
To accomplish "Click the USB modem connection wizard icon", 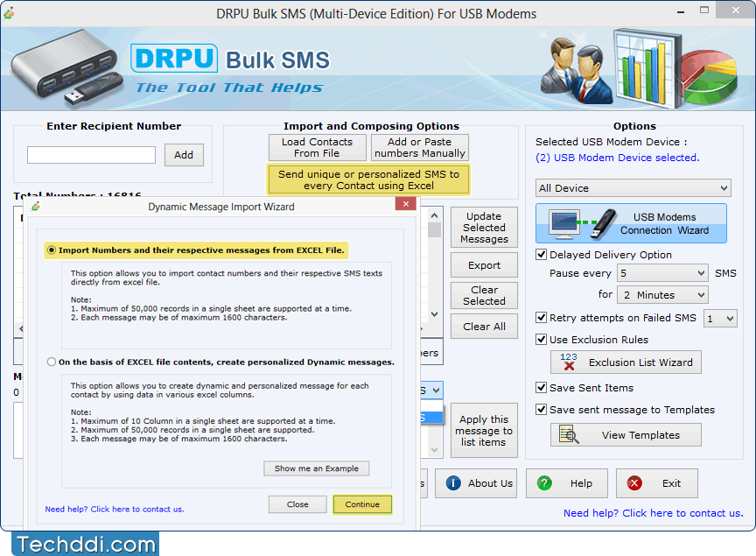I will (584, 223).
